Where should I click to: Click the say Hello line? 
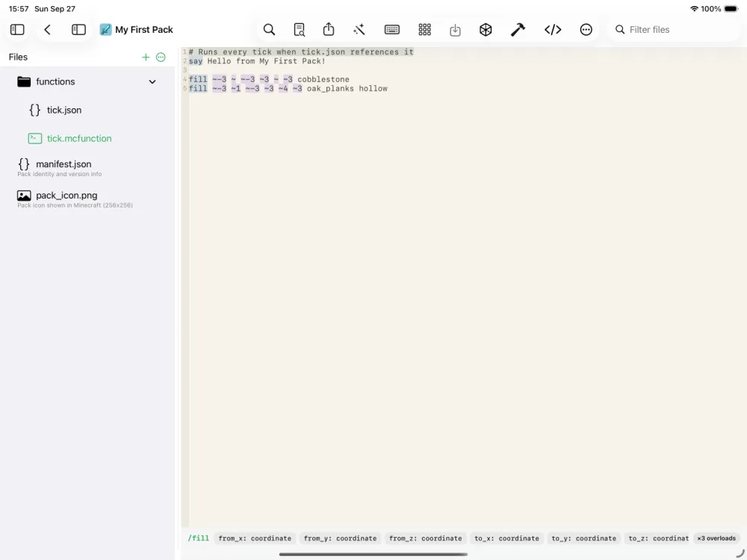257,61
